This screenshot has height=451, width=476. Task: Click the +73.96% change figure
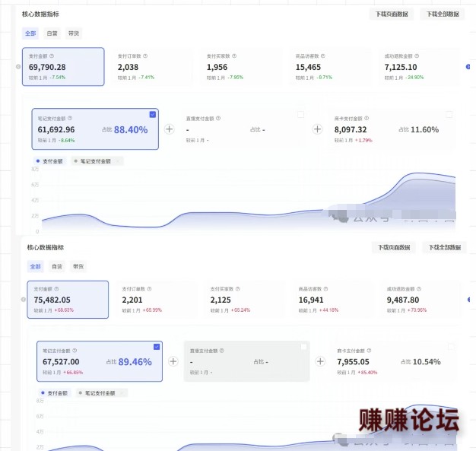[417, 310]
